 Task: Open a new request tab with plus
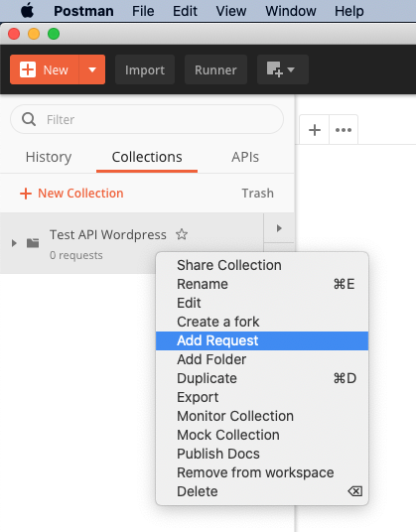pyautogui.click(x=315, y=130)
